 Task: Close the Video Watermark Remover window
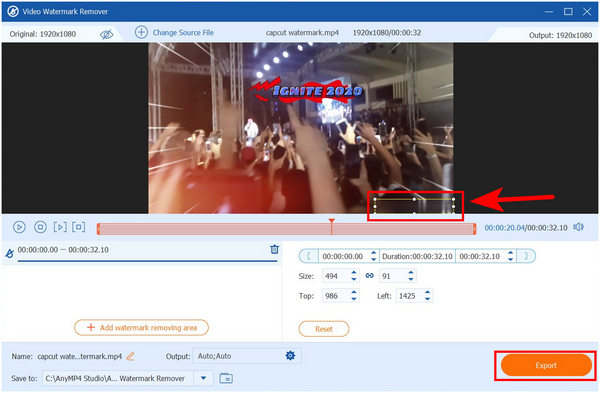[x=587, y=11]
